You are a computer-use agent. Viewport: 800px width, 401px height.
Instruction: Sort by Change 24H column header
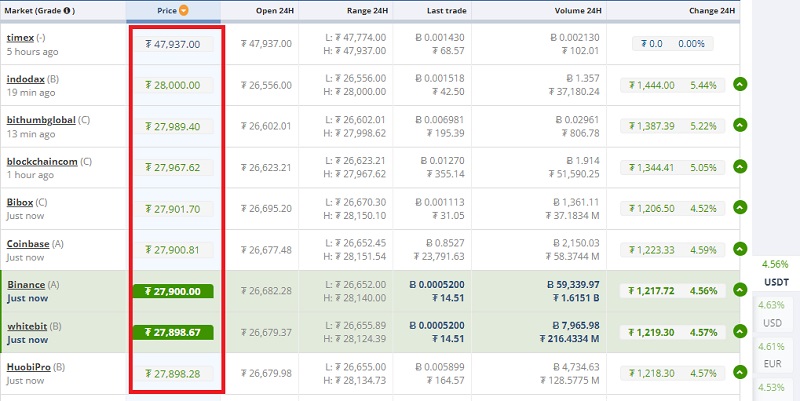click(712, 11)
